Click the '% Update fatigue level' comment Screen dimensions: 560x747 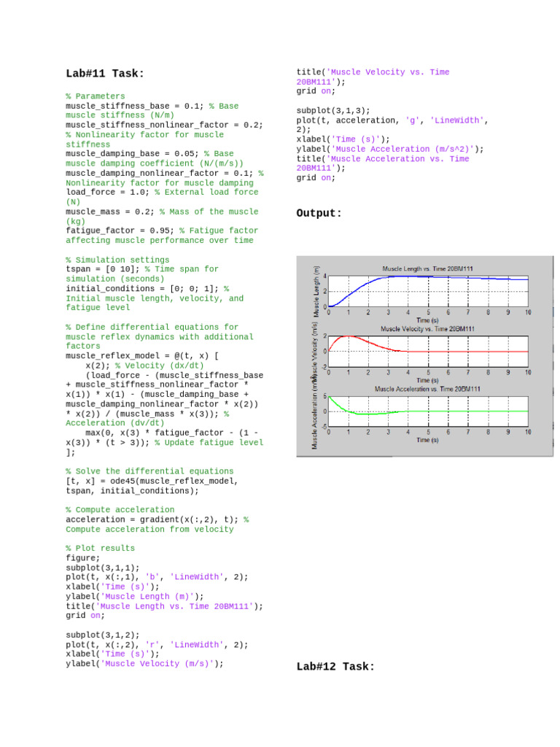pyautogui.click(x=209, y=443)
